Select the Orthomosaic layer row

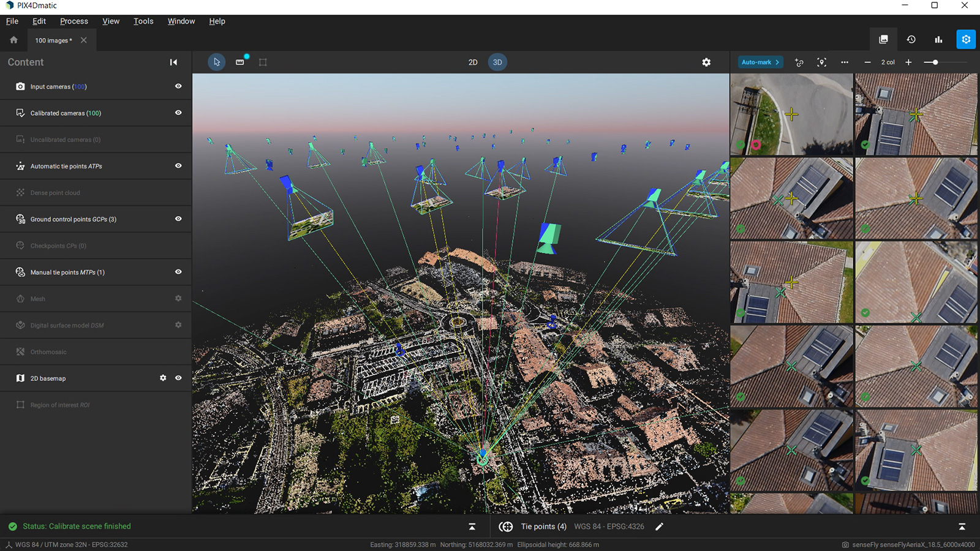[96, 351]
